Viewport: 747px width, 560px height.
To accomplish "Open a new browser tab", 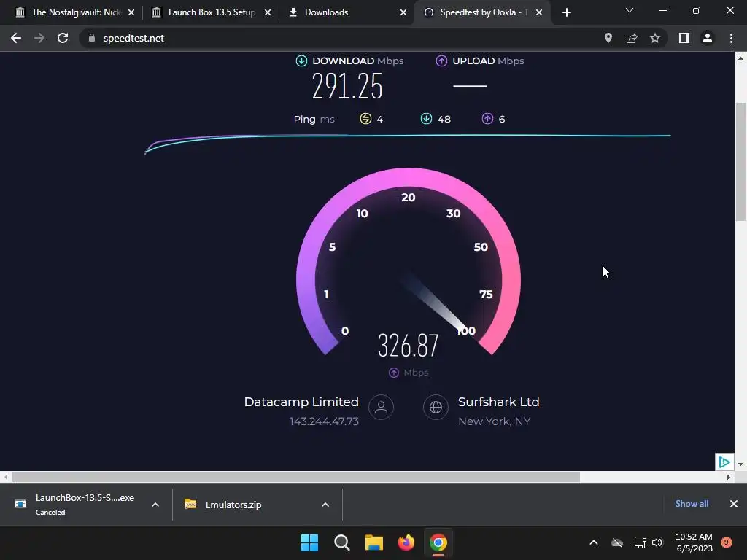I will pos(566,12).
